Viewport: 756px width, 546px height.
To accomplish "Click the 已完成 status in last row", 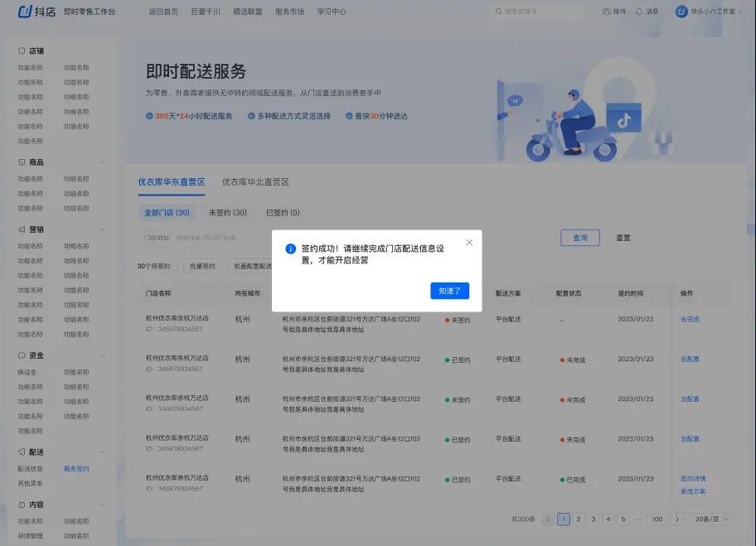I will tap(573, 480).
